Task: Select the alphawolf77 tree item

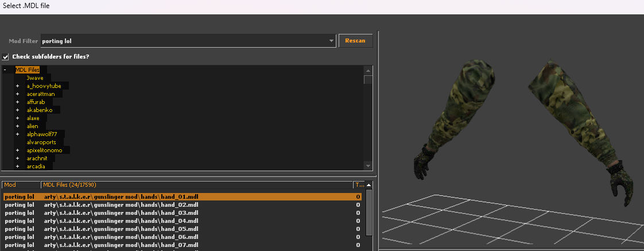Action: click(42, 134)
